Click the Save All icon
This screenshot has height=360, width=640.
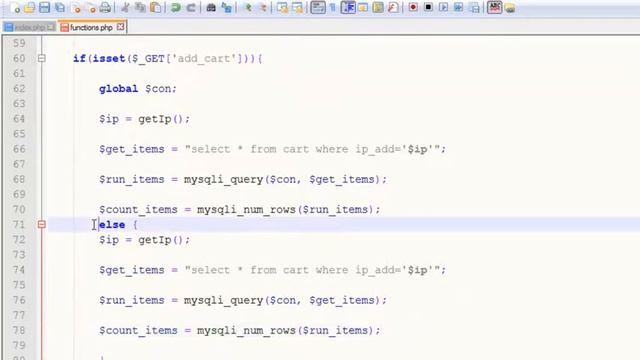point(60,7)
